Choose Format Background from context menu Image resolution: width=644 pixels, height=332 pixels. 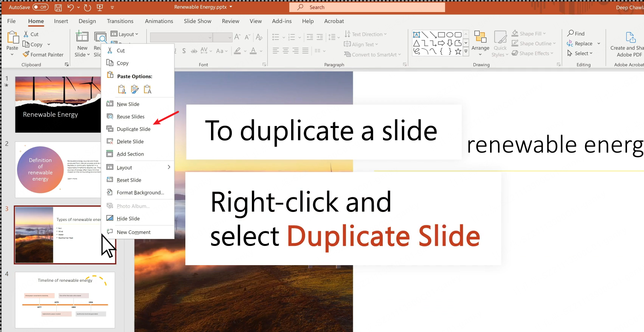pos(138,192)
